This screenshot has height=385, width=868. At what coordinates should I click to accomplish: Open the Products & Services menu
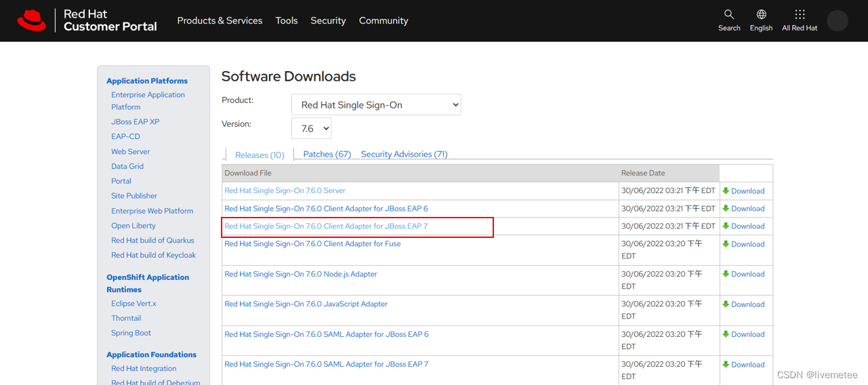[220, 20]
